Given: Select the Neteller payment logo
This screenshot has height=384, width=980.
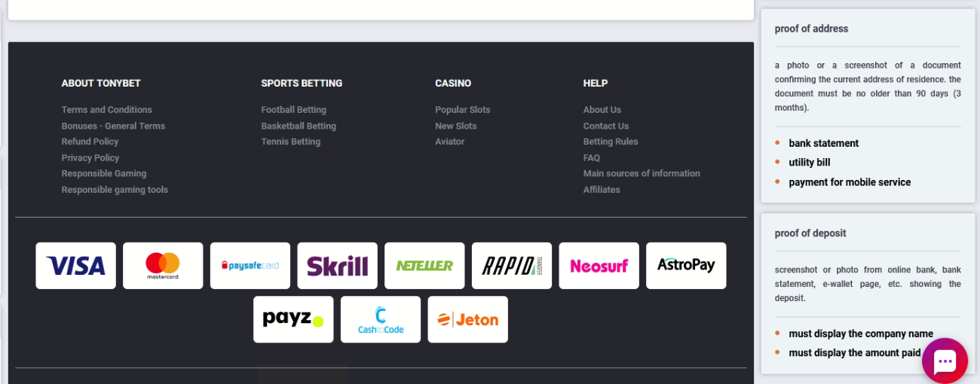Looking at the screenshot, I should [x=424, y=266].
